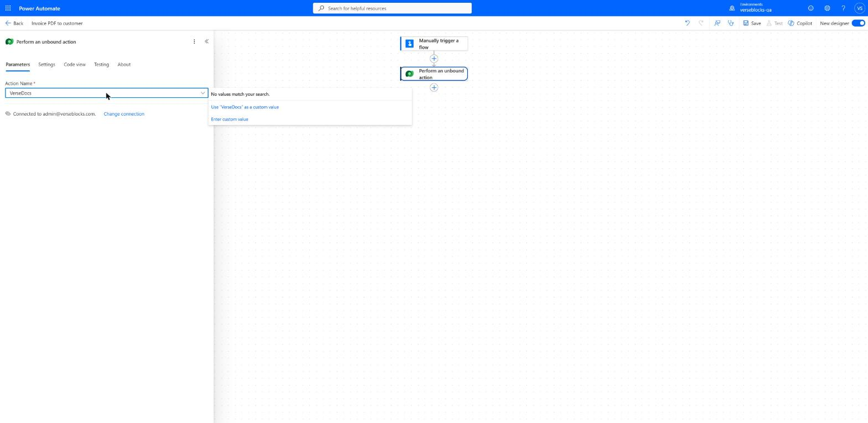Click the Change connection link
Viewport: 868px width, 423px height.
(x=124, y=114)
